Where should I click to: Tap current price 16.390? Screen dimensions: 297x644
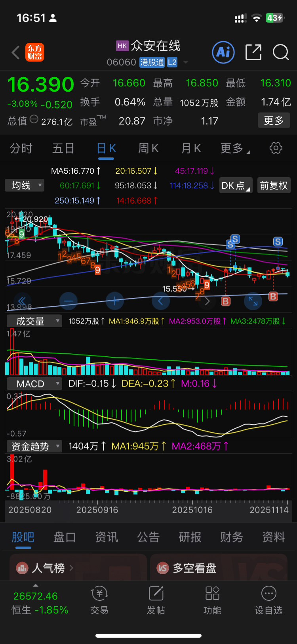coord(41,84)
